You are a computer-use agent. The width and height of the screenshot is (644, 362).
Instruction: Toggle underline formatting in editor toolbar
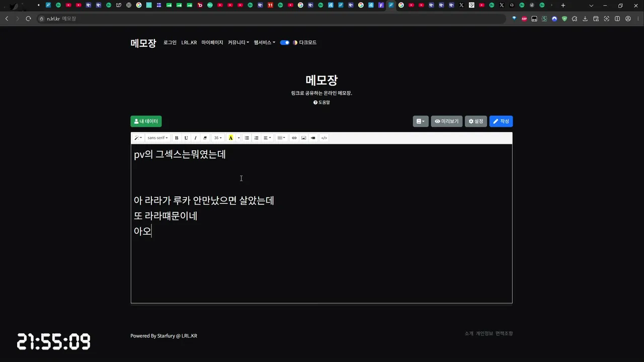click(186, 138)
